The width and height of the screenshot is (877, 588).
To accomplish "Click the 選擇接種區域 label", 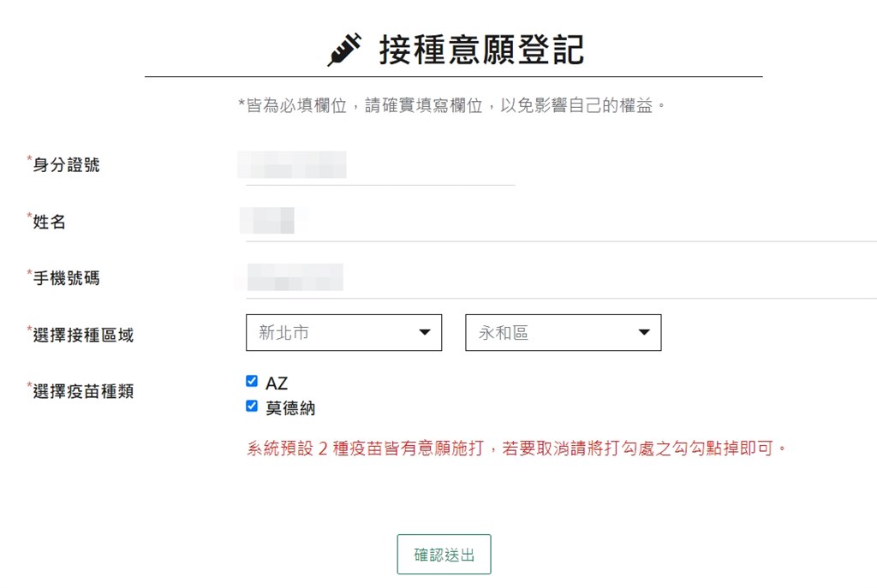I will tap(83, 335).
